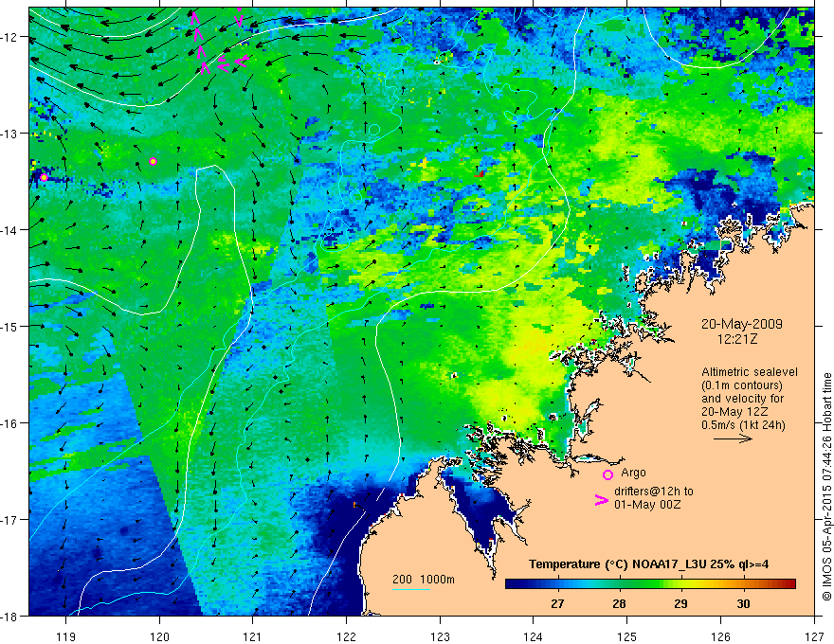Screen dimensions: 834x644
Task: Click the colorbar value 27
Action: click(557, 604)
